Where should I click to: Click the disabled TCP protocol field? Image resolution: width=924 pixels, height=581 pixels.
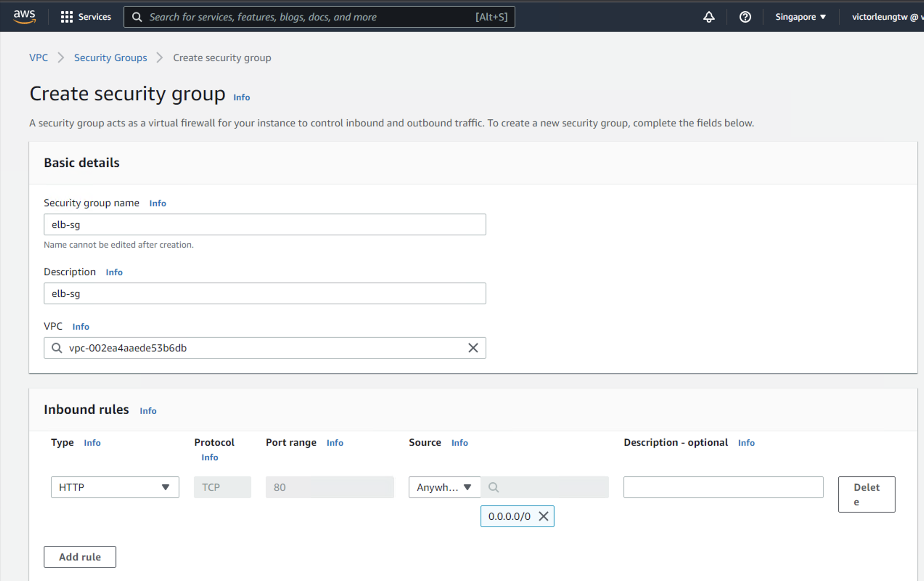pyautogui.click(x=222, y=487)
